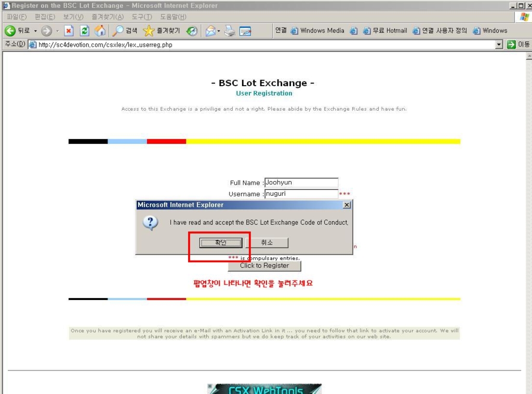532x394 pixels.
Task: Close the Microsoft Internet Explorer dialog X
Action: pos(347,205)
